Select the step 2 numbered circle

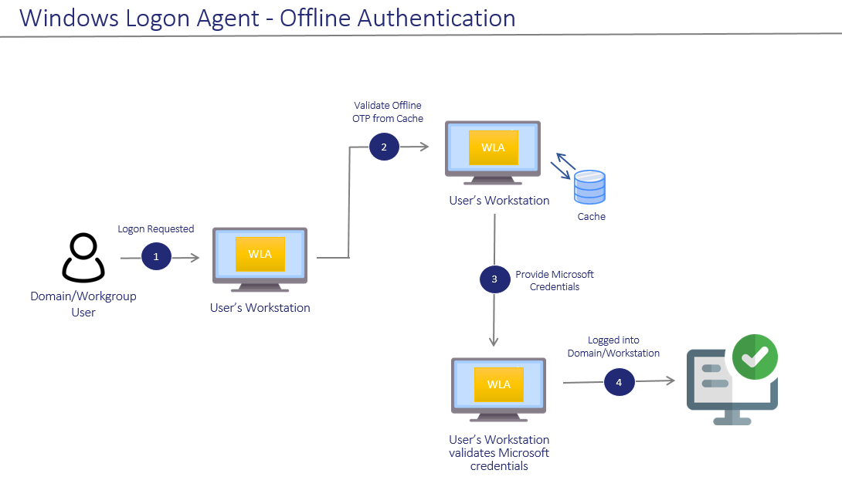[x=384, y=146]
